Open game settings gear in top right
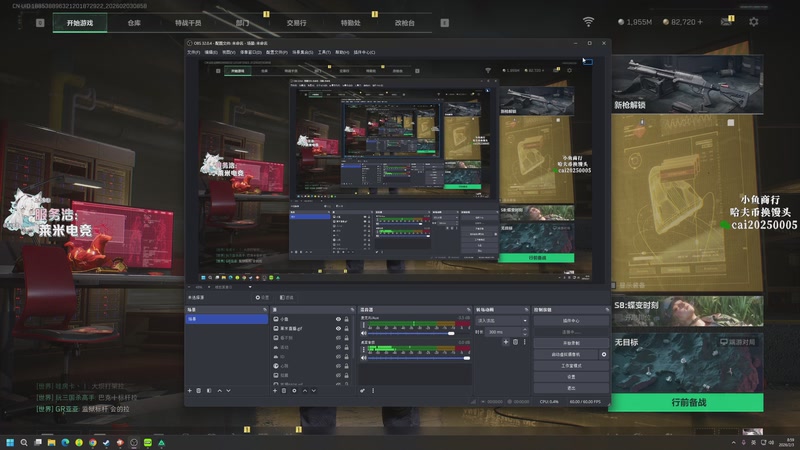The width and height of the screenshot is (800, 450). [x=754, y=22]
